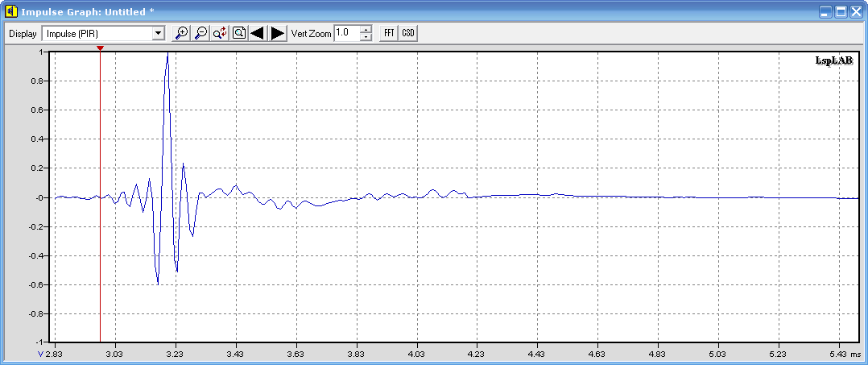Decrease Vert Zoom with the down stepper
This screenshot has width=868, height=365.
click(x=366, y=37)
